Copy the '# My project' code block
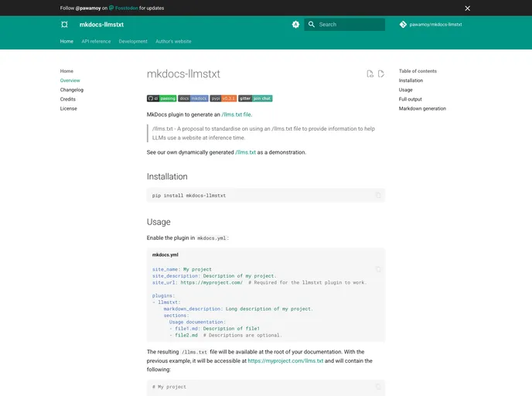Viewport: 532px width, 396px height. (378, 387)
